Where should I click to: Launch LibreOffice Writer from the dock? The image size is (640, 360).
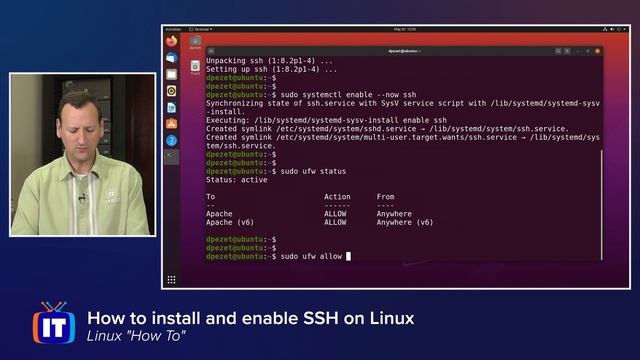pos(171,107)
